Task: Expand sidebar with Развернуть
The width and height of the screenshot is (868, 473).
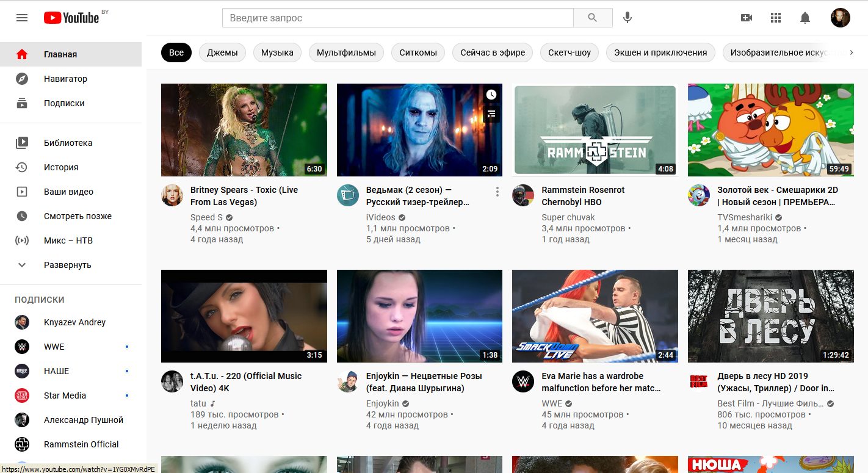Action: (71, 265)
